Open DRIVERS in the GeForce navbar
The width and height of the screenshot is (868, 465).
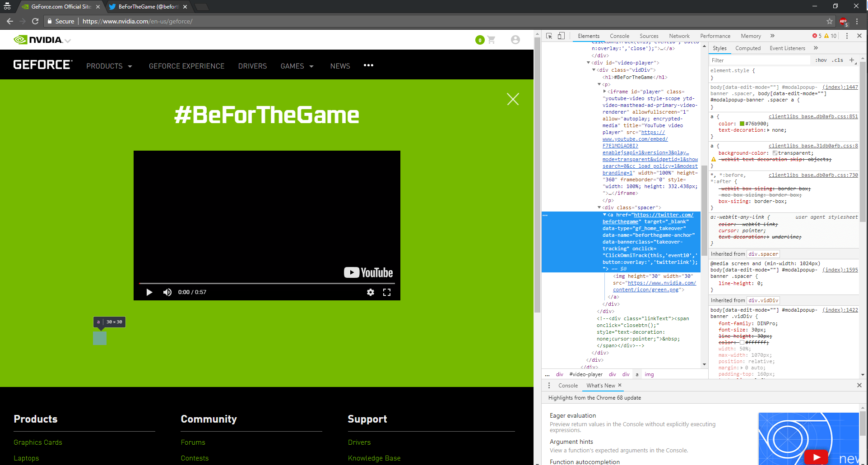252,66
